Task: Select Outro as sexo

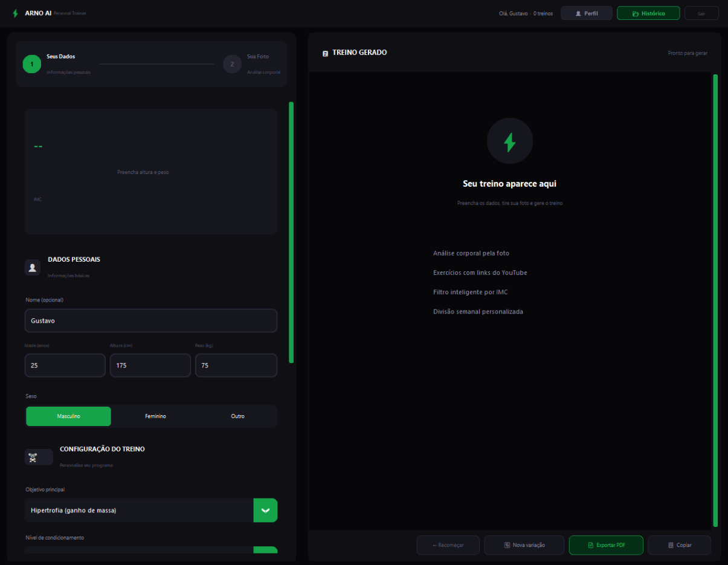Action: (238, 416)
